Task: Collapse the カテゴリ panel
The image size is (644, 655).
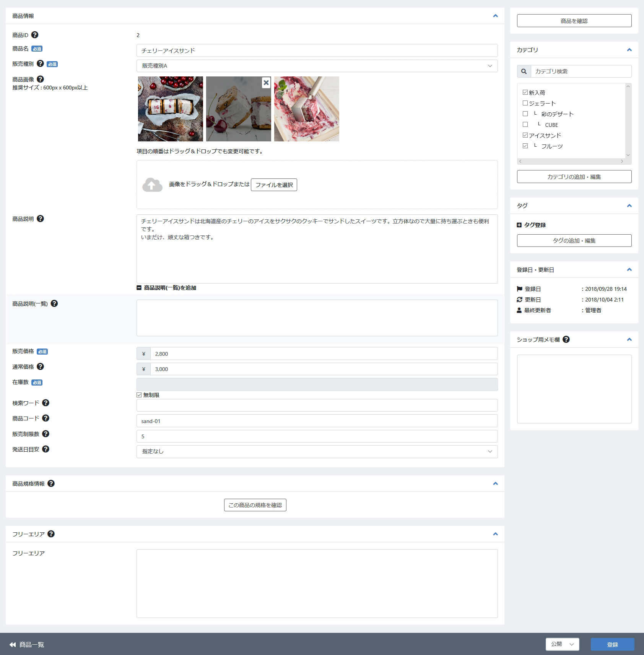Action: [629, 50]
